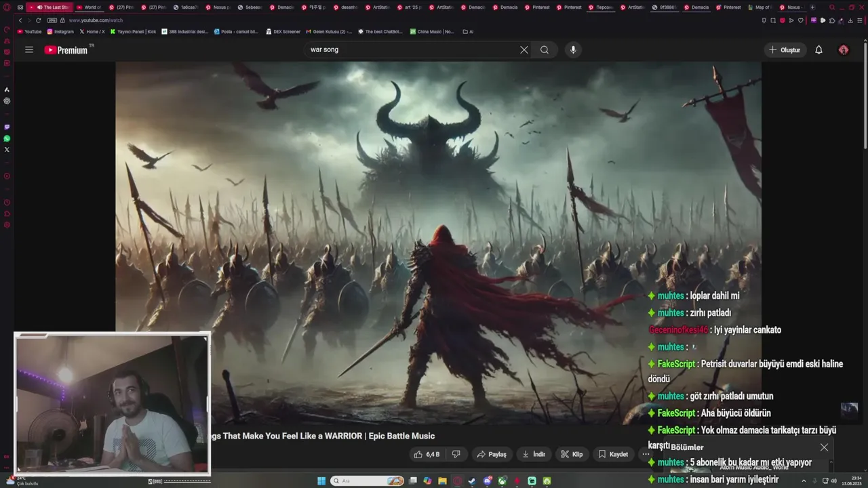Image resolution: width=868 pixels, height=488 pixels.
Task: Open more actions three-dot menu
Action: (646, 454)
